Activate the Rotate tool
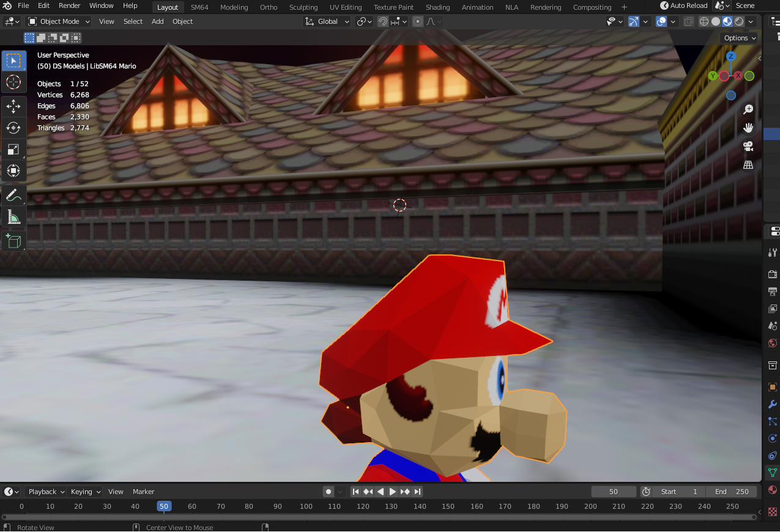Viewport: 780px width, 532px height. click(x=13, y=128)
